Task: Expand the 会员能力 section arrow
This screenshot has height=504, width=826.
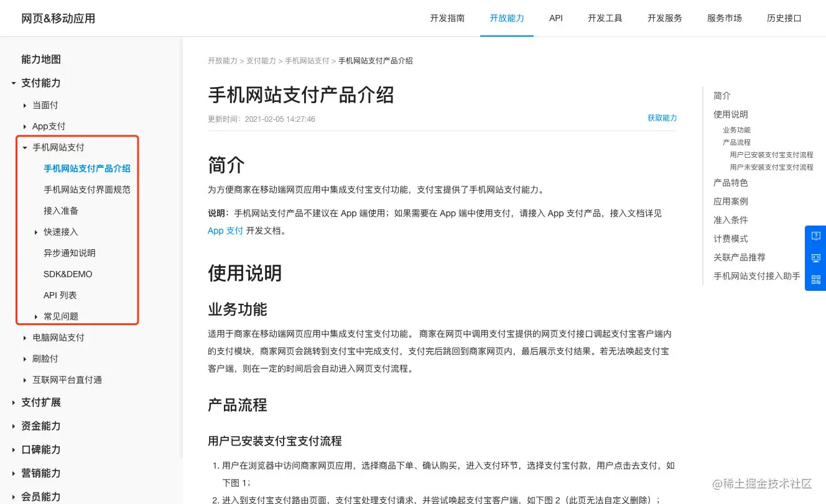Action: pos(14,497)
